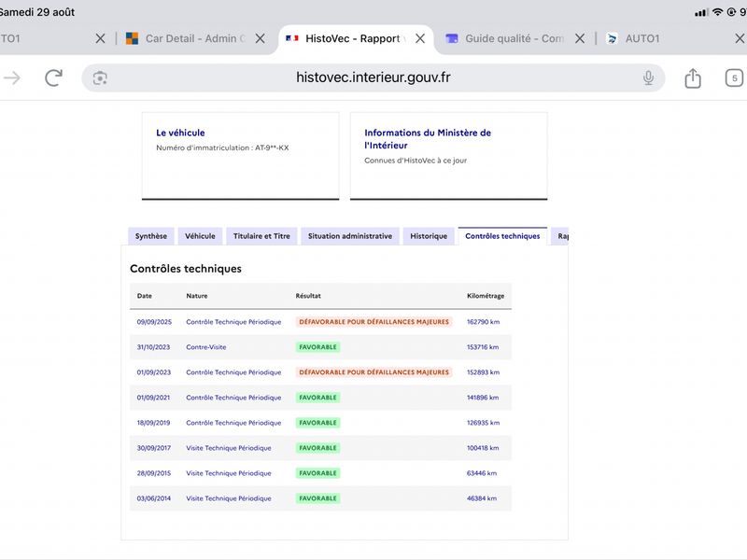
Task: Close the Car Detail - Admin tab
Action: (260, 38)
